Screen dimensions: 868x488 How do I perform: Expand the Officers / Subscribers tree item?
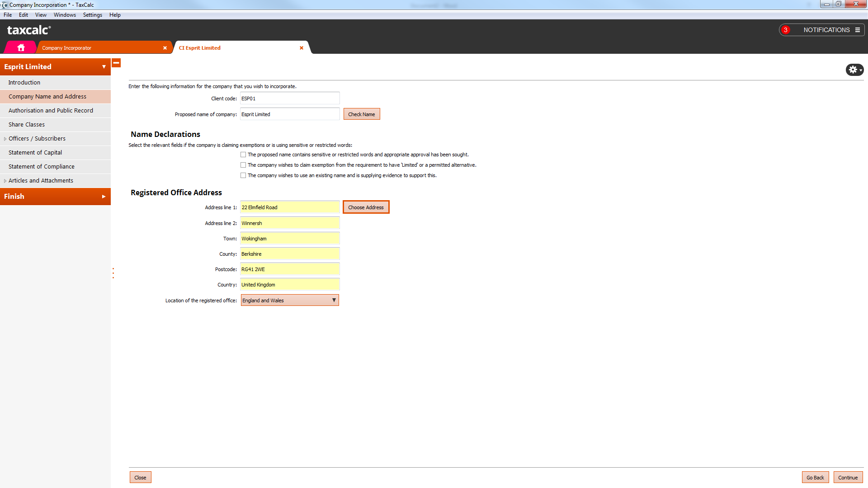click(5, 139)
